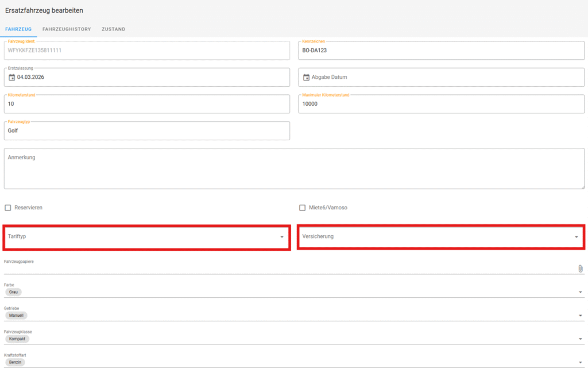This screenshot has height=368, width=588.
Task: Expand the Fahrzeugklasse dropdown arrow
Action: [x=580, y=339]
